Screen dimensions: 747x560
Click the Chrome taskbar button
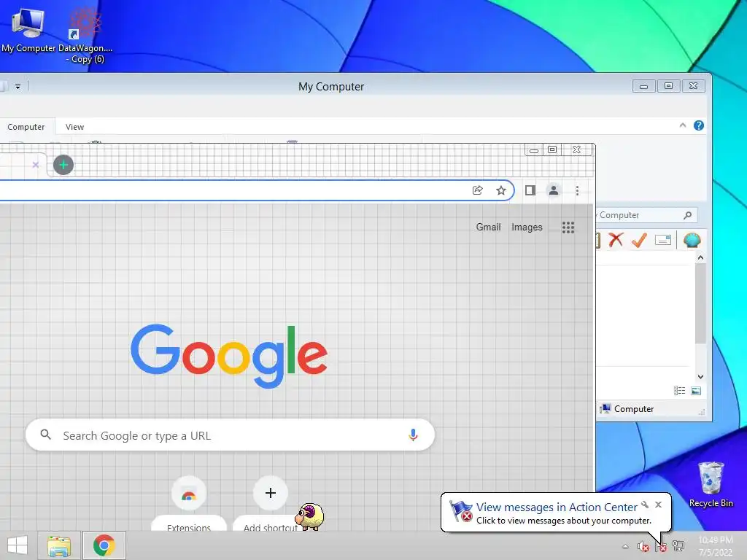coord(104,545)
